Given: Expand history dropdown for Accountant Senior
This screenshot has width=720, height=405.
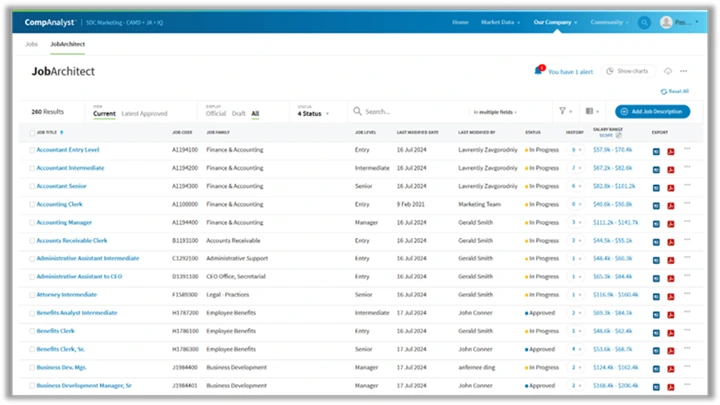Looking at the screenshot, I should click(x=575, y=186).
